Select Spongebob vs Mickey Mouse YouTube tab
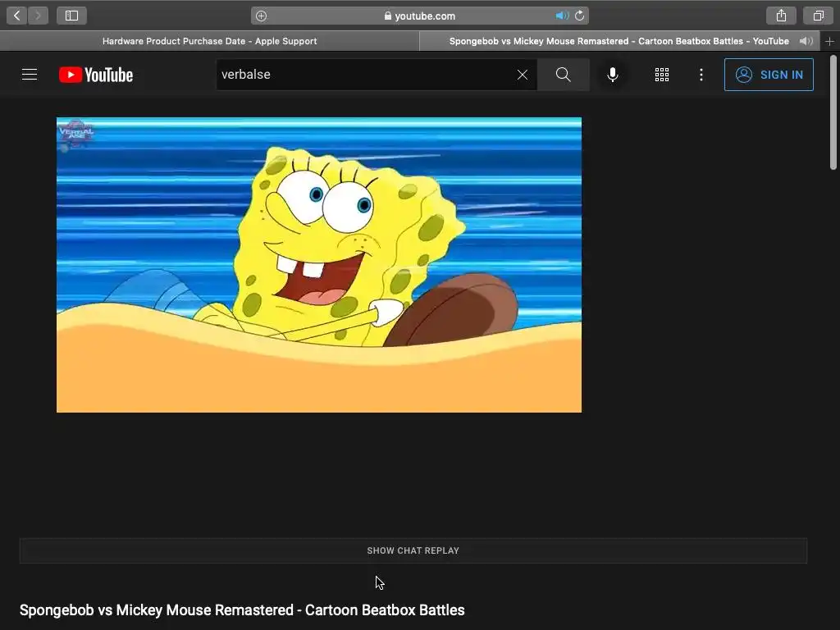The image size is (840, 630). pos(619,41)
